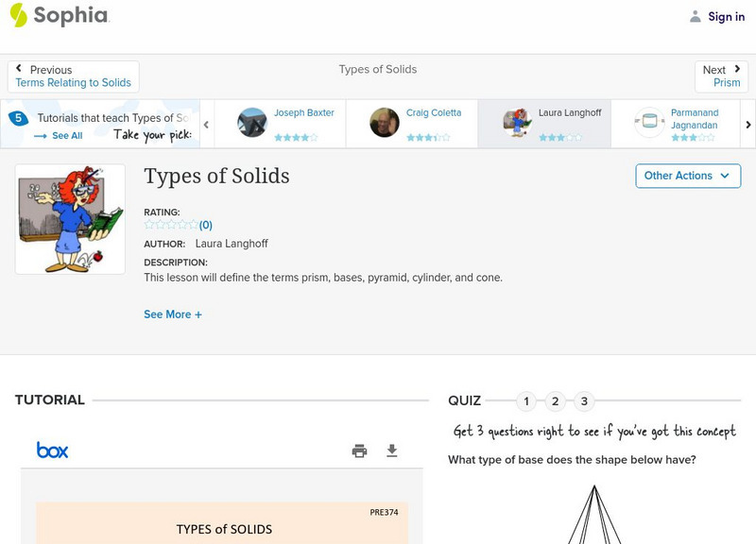Viewport: 756px width, 544px height.
Task: Select quiz question 1 circle
Action: (526, 401)
